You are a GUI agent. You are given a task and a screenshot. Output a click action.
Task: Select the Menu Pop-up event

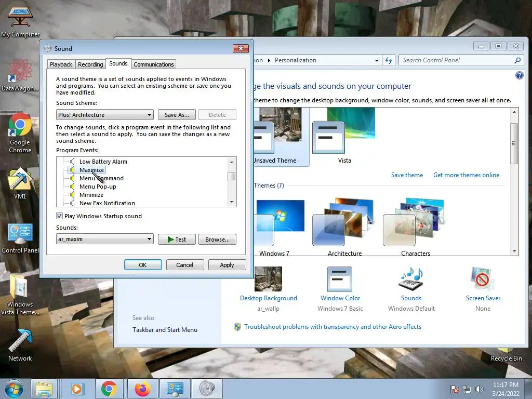(98, 187)
